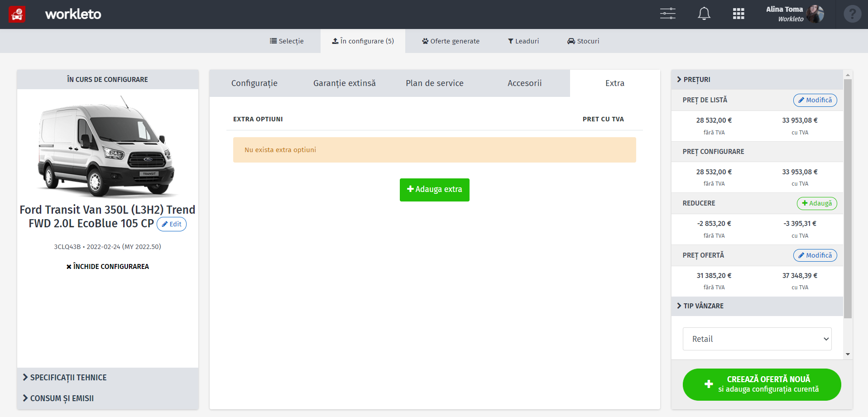
Task: Open Oferte generate tab
Action: coord(451,41)
